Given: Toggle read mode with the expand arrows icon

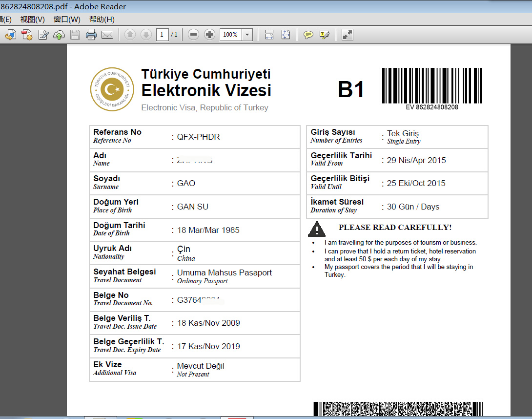Looking at the screenshot, I should tap(347, 35).
